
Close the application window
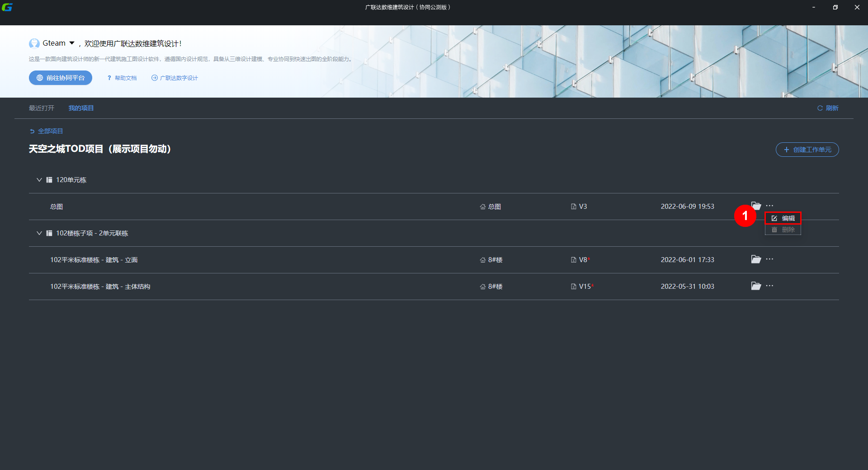[857, 7]
